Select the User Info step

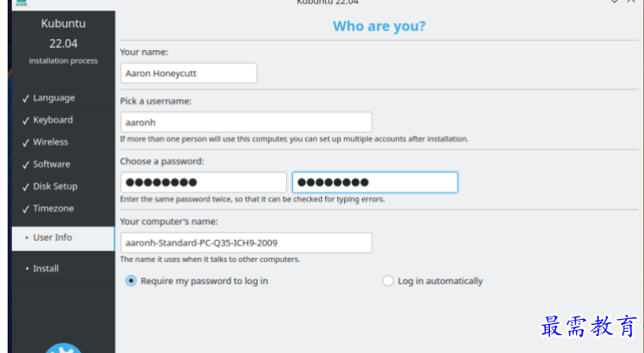click(x=53, y=238)
